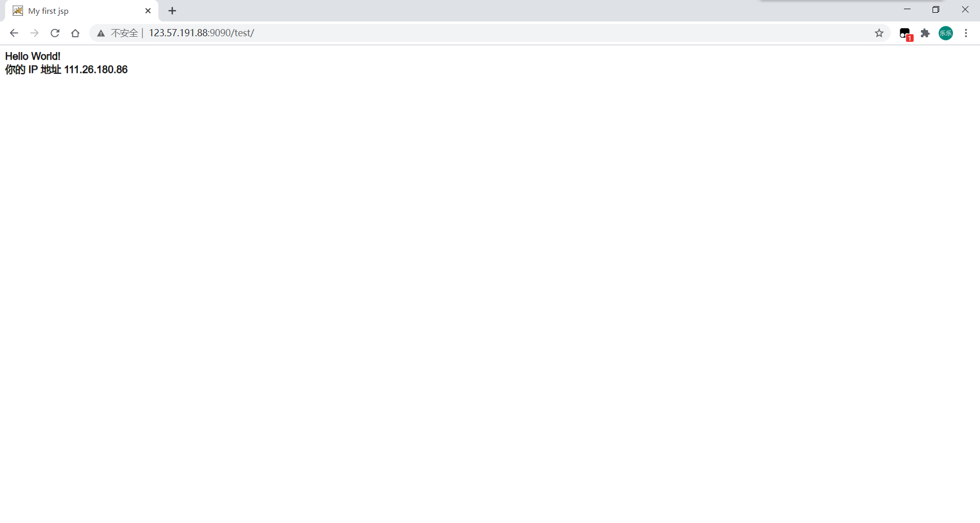Click the '不安全' security warning badge
Viewport: 980px width, 523px height.
124,33
